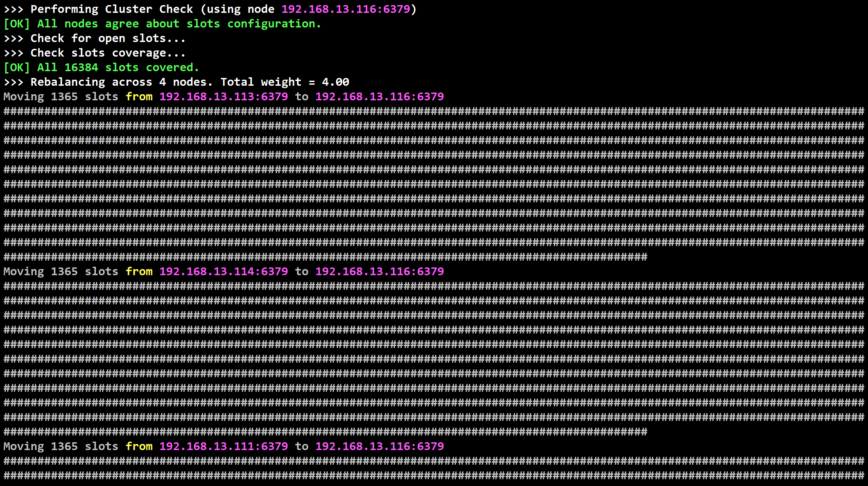
Task: Click the 'Performing Cluster Check' line
Action: [x=210, y=9]
